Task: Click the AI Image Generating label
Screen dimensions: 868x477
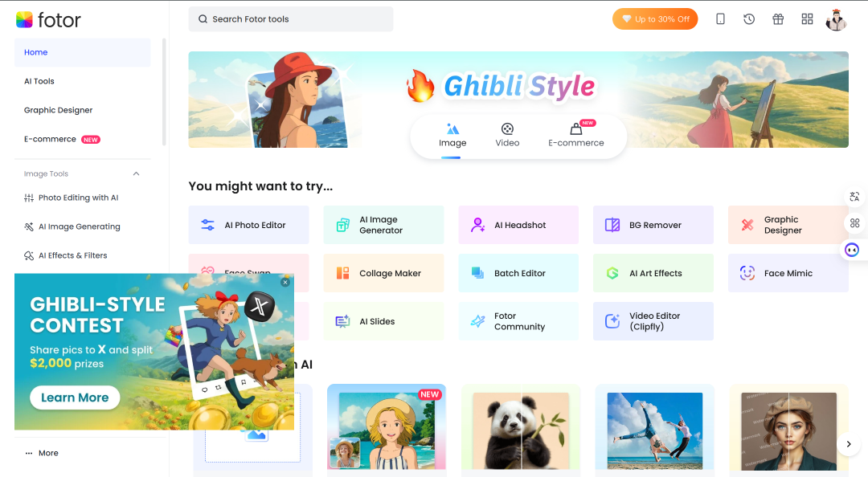Action: point(79,226)
